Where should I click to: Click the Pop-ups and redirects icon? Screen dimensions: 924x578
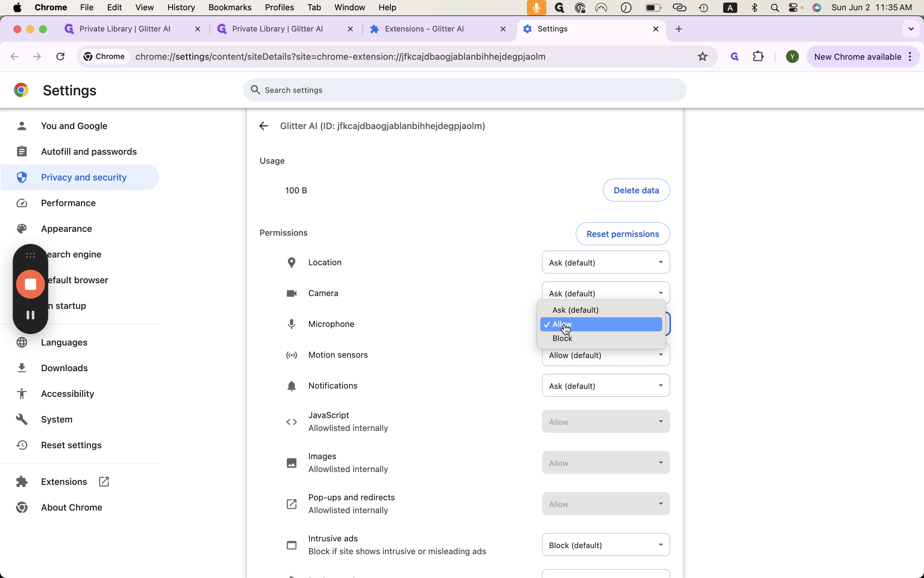[x=291, y=504]
